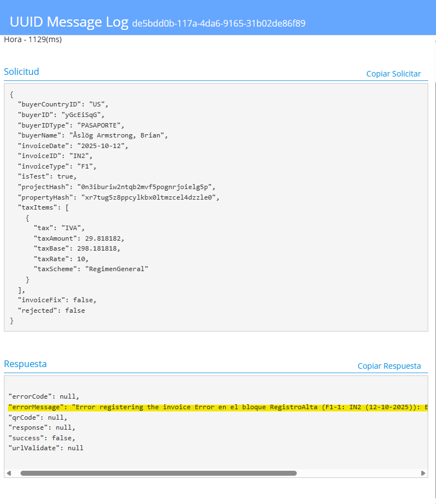Click the horizontal scrollbar right arrow

[x=423, y=473]
